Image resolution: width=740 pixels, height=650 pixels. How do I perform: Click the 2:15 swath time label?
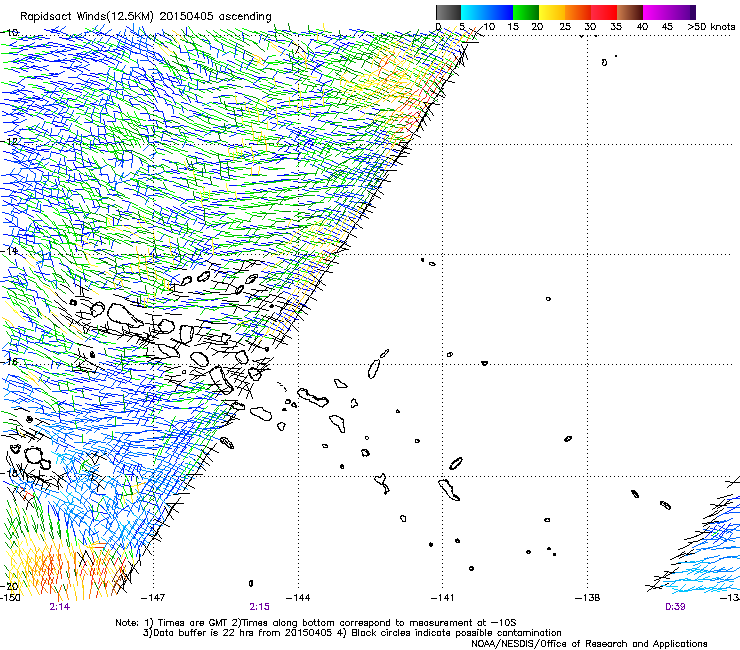260,607
